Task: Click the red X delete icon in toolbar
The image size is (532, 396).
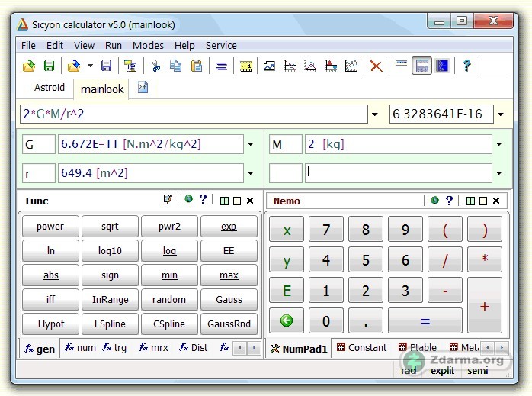Action: point(377,66)
